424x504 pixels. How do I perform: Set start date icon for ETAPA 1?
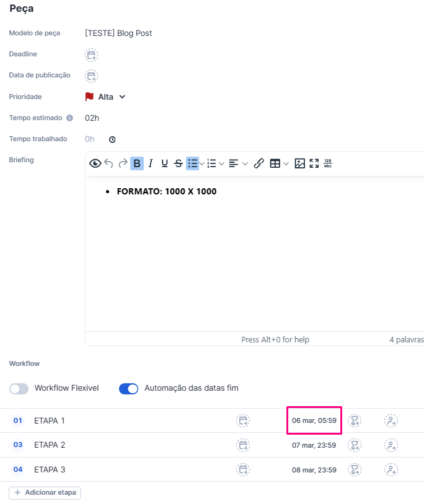click(x=243, y=420)
